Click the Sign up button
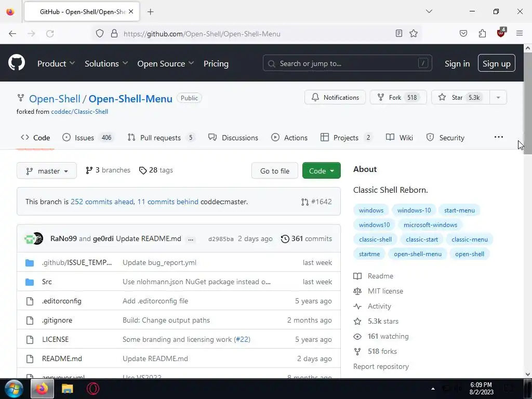Screen dimensions: 532x399 pyautogui.click(x=496, y=63)
